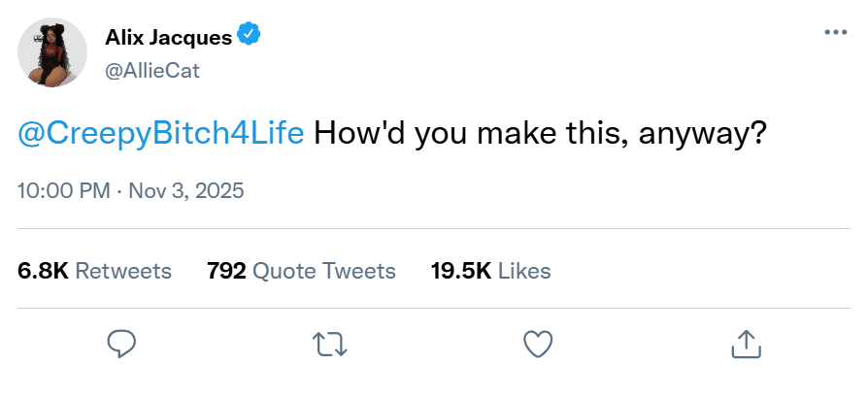Image resolution: width=868 pixels, height=397 pixels.
Task: Open Alix Jacques' profile picture
Action: [52, 51]
